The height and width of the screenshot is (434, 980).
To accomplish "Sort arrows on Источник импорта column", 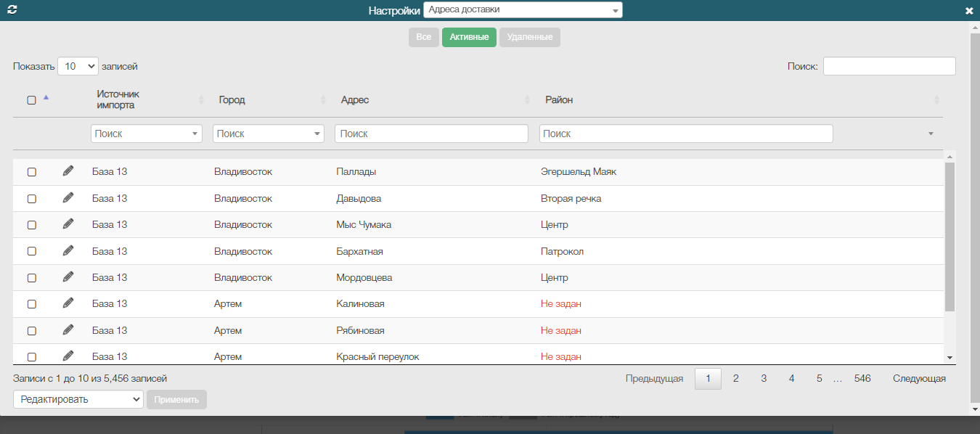I will coord(201,99).
